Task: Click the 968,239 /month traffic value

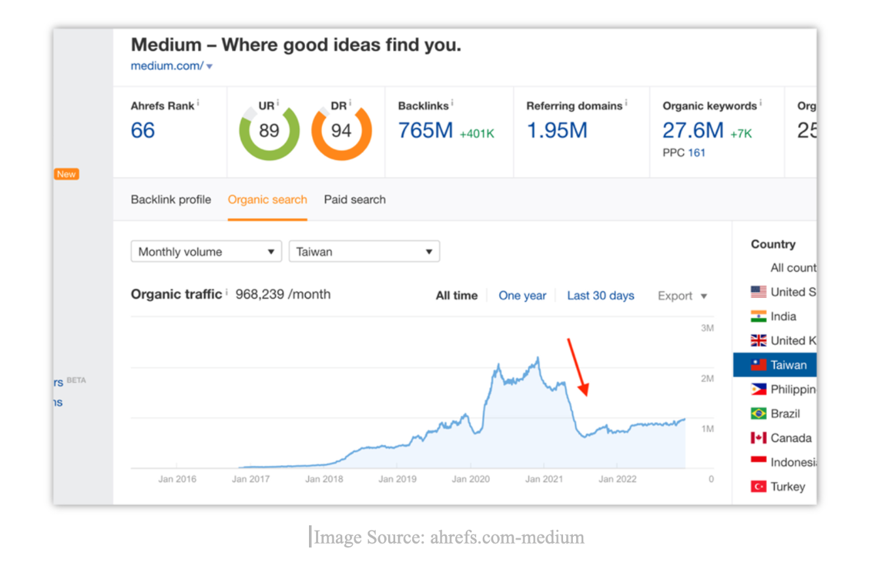Action: pos(283,294)
